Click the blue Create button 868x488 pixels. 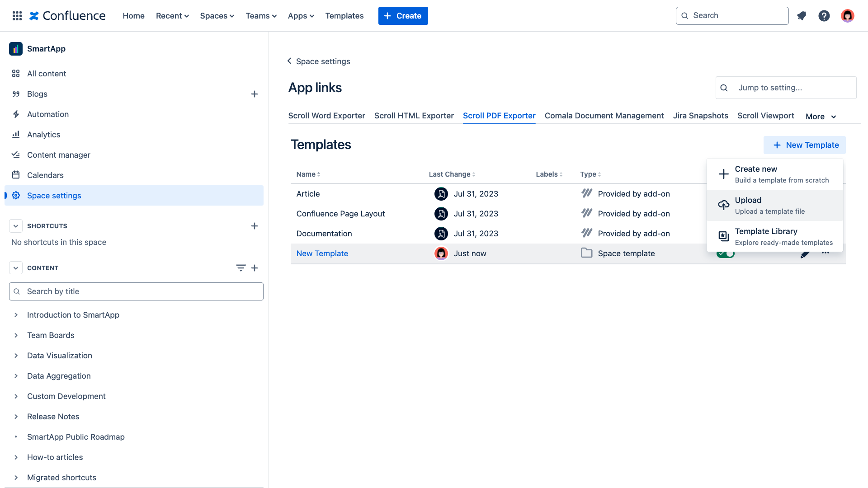pos(403,16)
